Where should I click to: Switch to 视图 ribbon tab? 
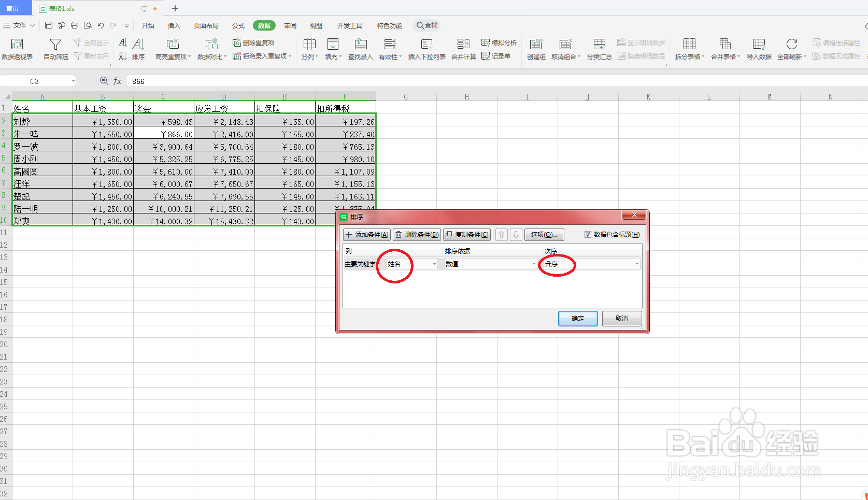point(316,25)
